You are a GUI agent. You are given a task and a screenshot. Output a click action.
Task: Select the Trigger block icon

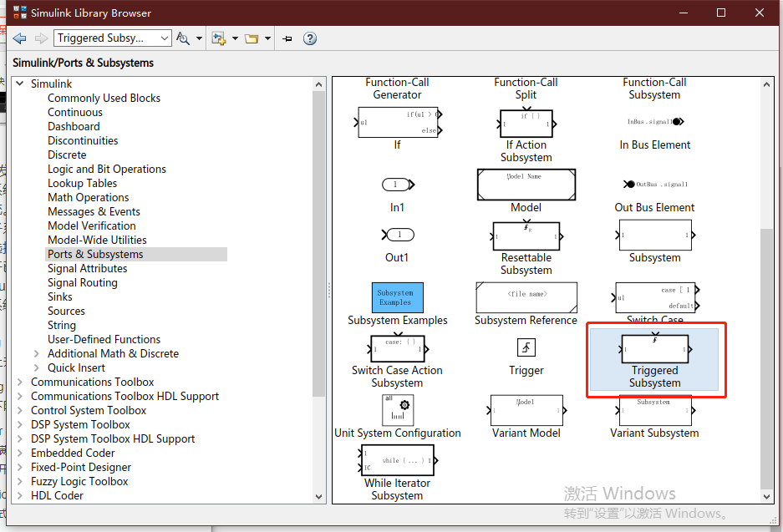coord(526,347)
